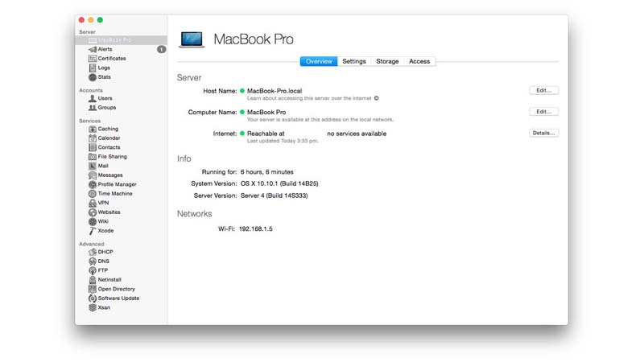This screenshot has width=644, height=362.
Task: Click the arrow link after internet access hint
Action: 376,98
